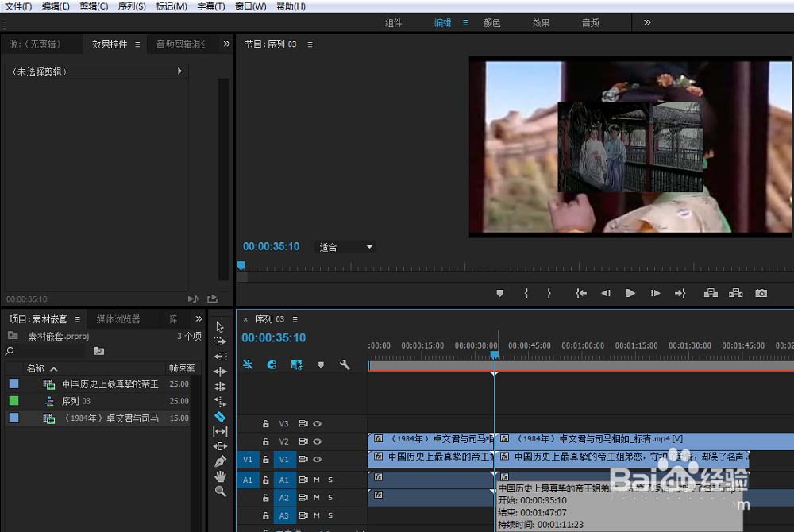Select the Razor tool in toolbar
Viewport: 794px width, 532px height.
click(x=220, y=417)
